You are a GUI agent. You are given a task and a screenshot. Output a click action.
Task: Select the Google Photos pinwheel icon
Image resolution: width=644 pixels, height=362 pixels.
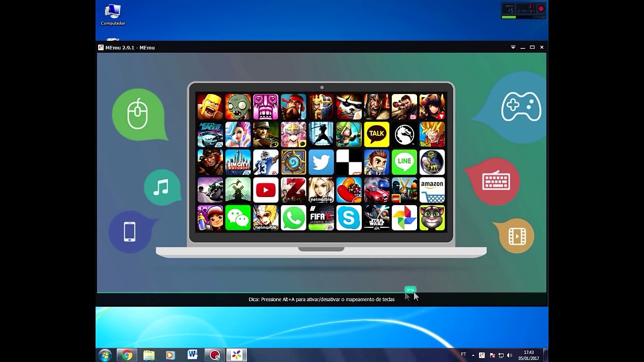point(405,217)
